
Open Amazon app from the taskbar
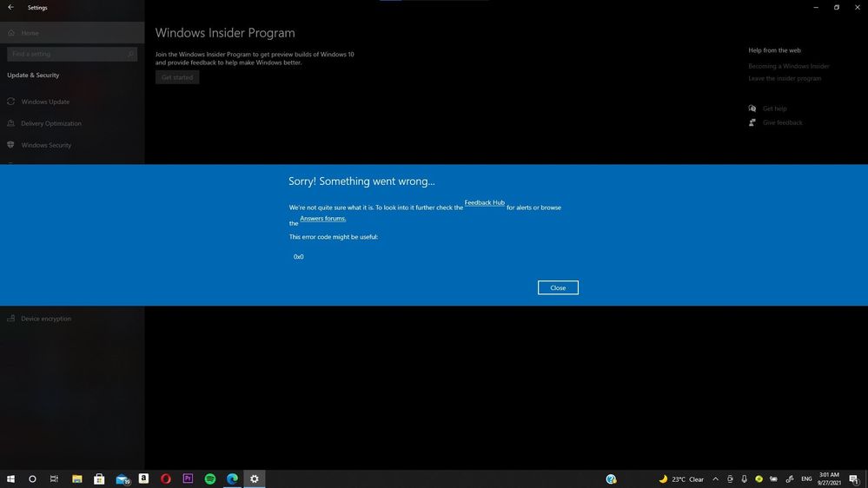point(143,478)
